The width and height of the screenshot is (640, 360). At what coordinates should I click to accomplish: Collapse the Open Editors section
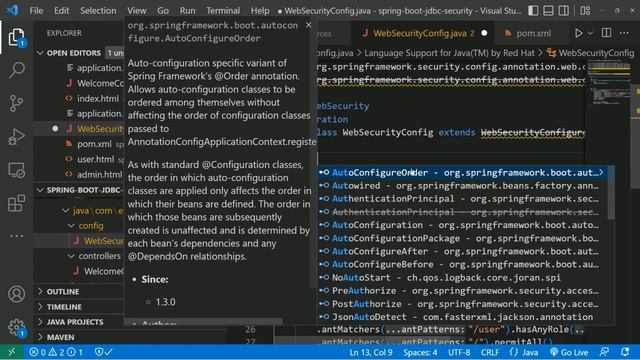(x=40, y=53)
